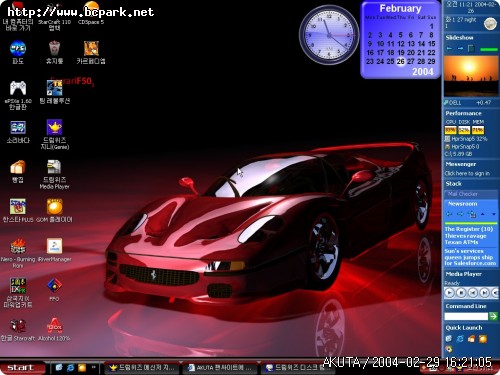Click the Command Line input field
This screenshot has width=500, height=375.
[466, 316]
